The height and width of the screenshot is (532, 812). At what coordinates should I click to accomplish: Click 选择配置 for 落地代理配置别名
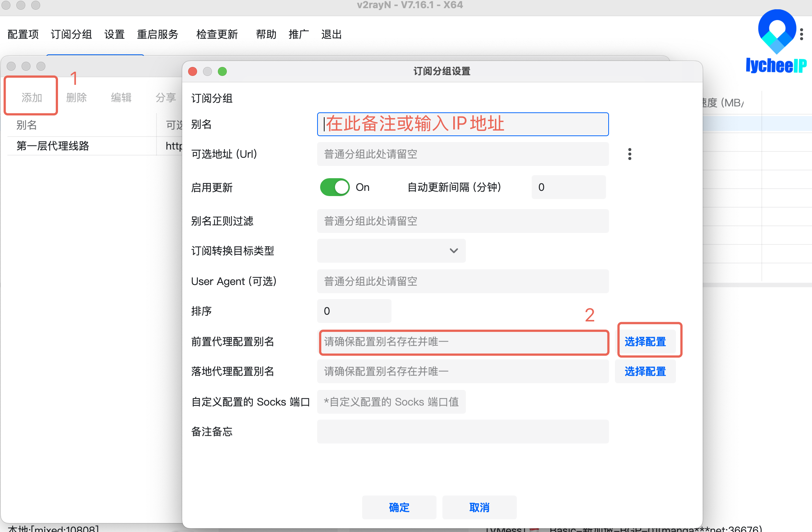645,371
